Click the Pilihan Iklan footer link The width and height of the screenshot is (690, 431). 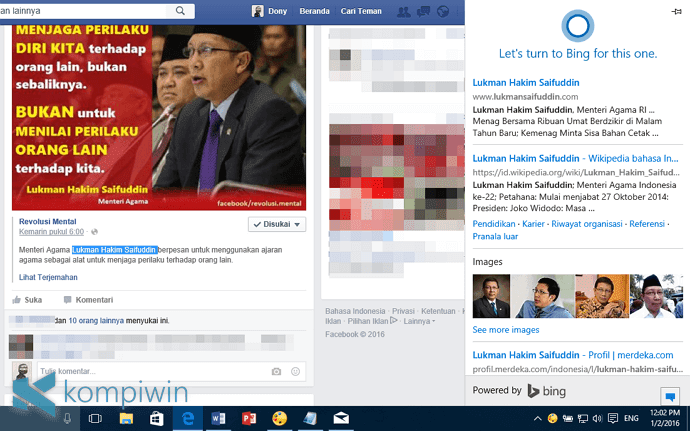(368, 321)
